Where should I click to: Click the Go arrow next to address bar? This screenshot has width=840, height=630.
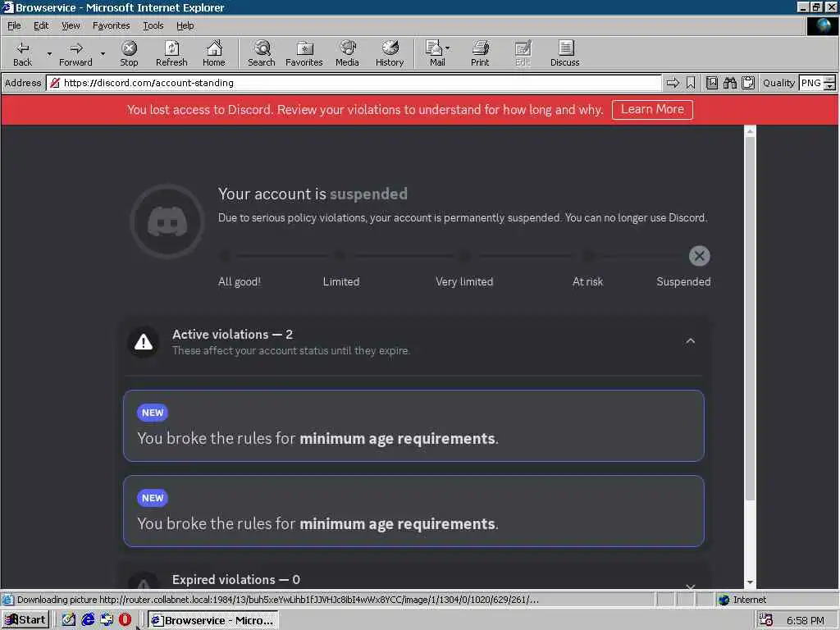[673, 83]
